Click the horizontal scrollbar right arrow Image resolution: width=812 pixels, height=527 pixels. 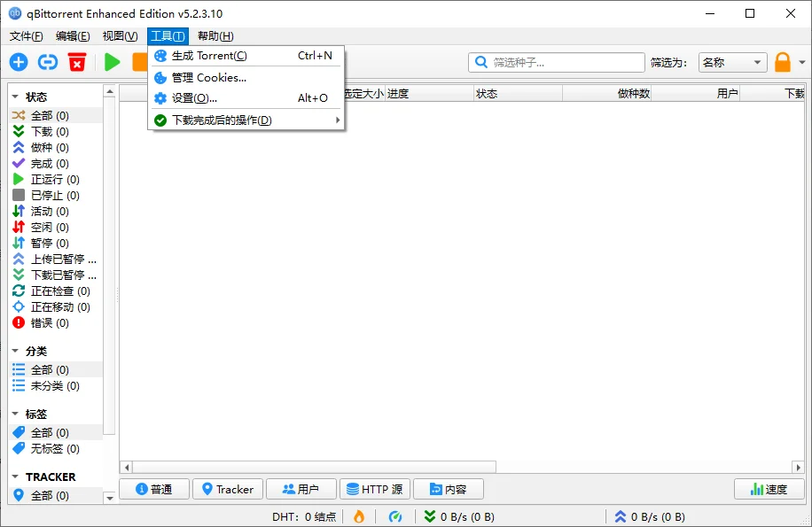[x=798, y=468]
